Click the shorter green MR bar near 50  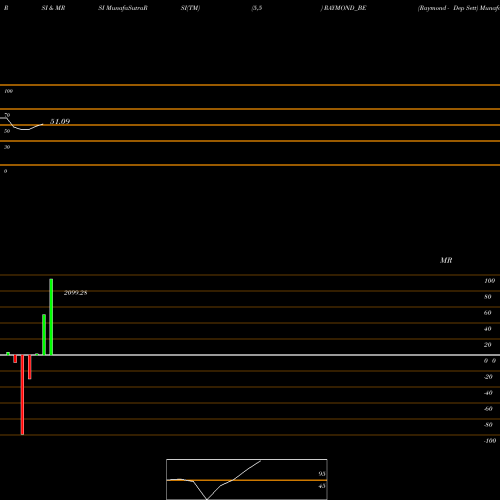tap(44, 335)
